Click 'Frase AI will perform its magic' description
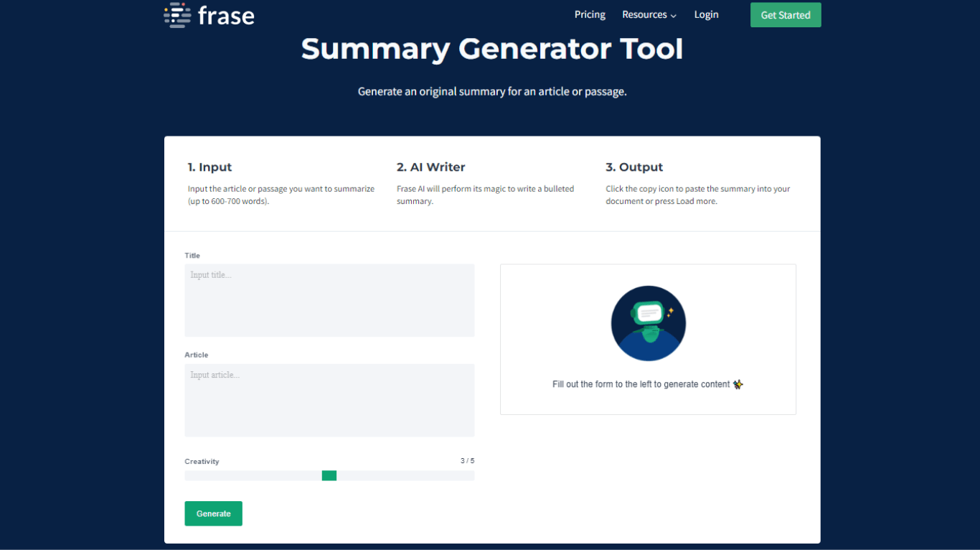Screen dimensions: 980x550 pyautogui.click(x=486, y=195)
